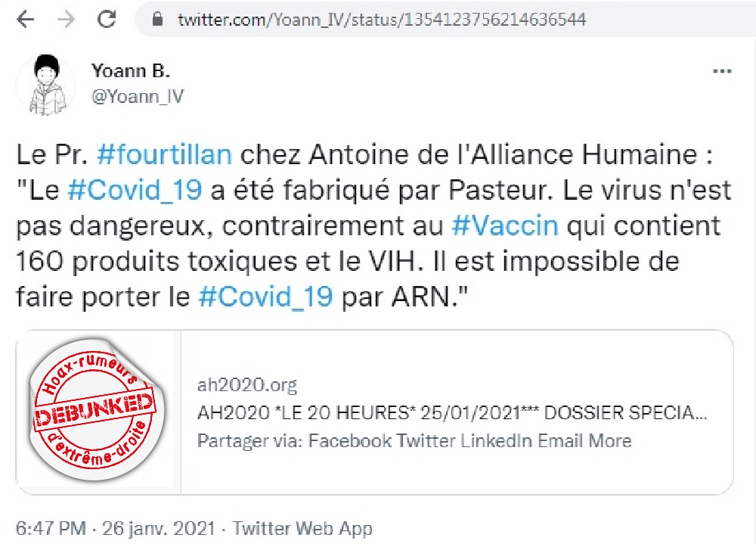Click the Partager via description text
756x544 pixels.
(414, 440)
